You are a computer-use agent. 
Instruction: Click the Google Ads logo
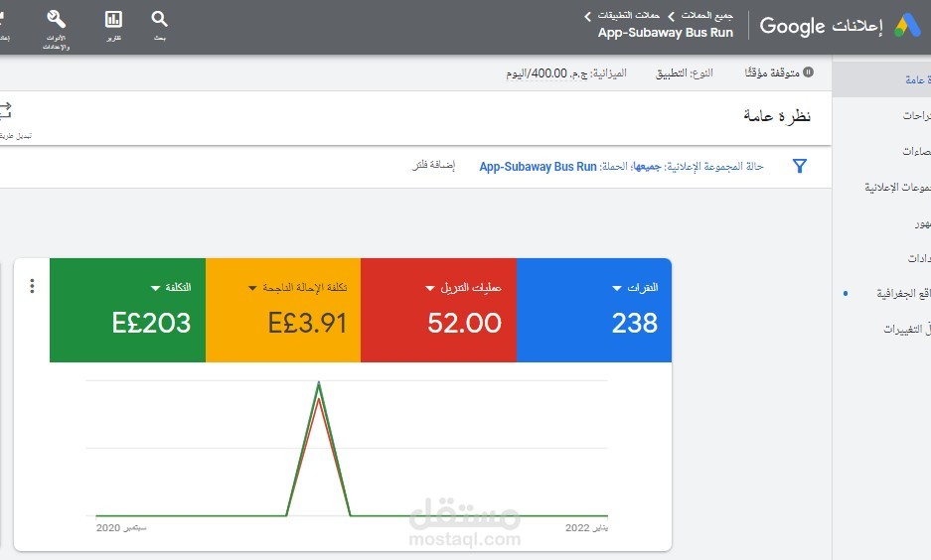[908, 26]
